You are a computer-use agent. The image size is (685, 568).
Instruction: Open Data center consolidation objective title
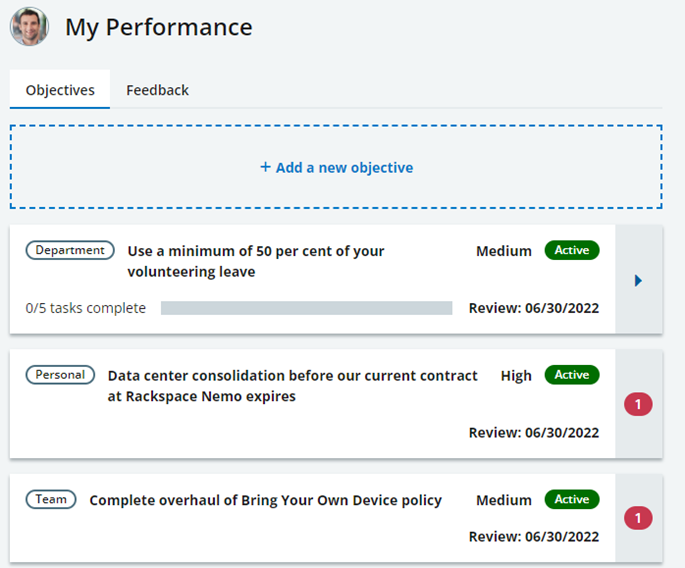[x=292, y=386]
